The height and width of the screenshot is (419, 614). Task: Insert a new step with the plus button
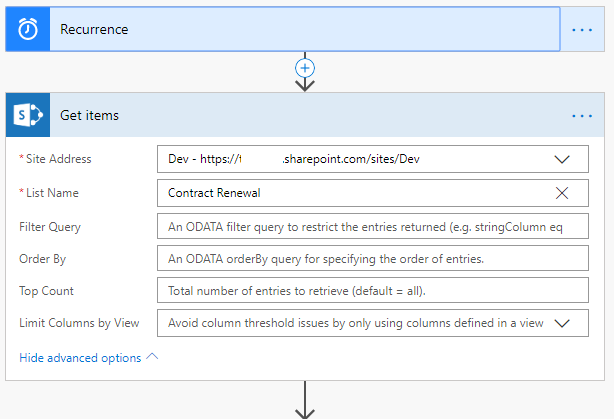[x=306, y=68]
